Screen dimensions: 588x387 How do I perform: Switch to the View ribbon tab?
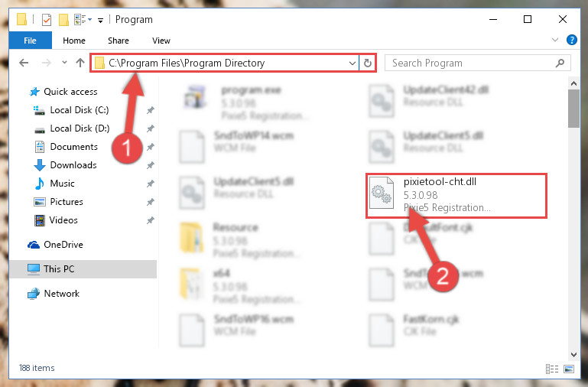click(x=161, y=41)
